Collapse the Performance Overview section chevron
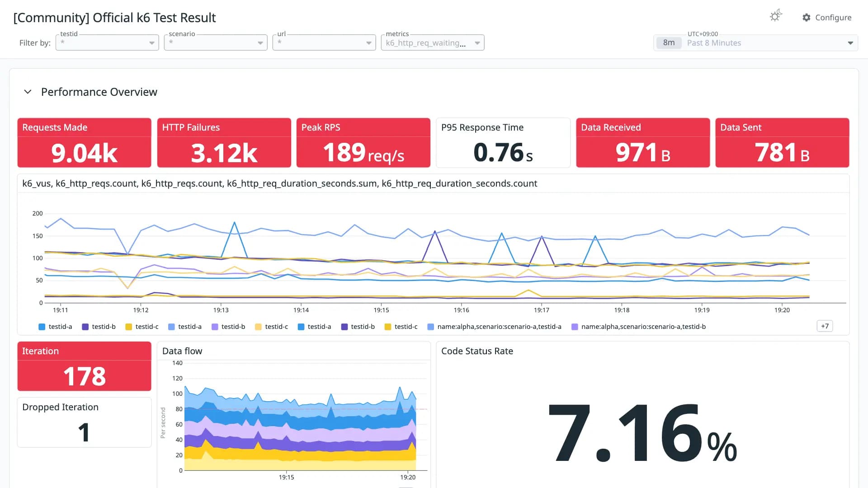This screenshot has width=868, height=488. pyautogui.click(x=28, y=92)
